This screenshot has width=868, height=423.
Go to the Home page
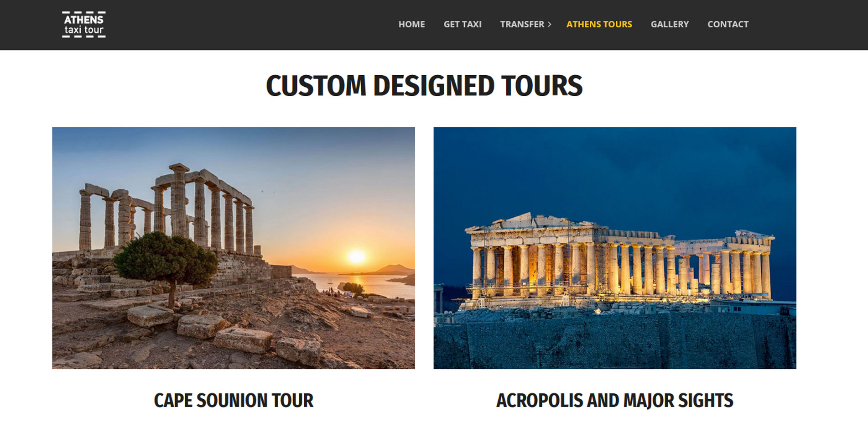(411, 24)
